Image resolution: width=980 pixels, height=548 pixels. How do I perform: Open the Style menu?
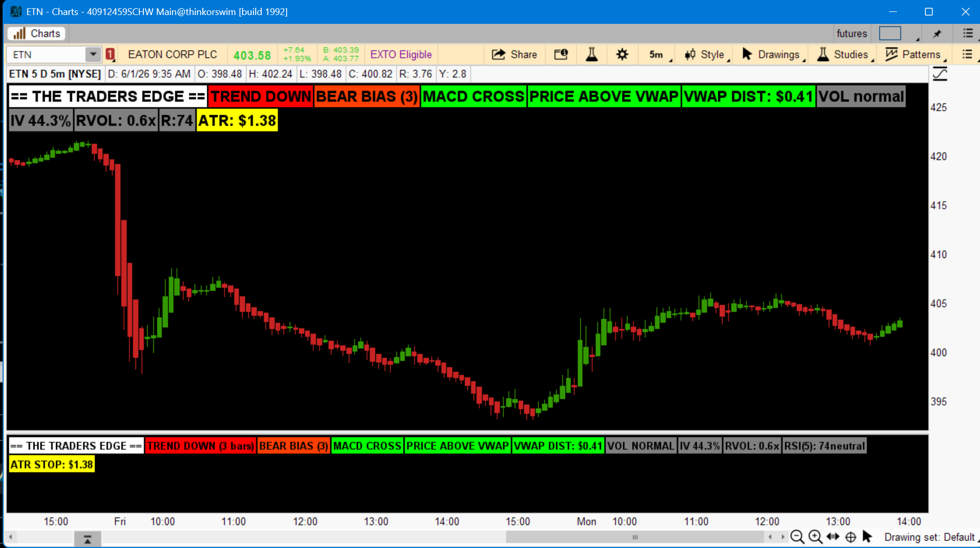point(706,54)
